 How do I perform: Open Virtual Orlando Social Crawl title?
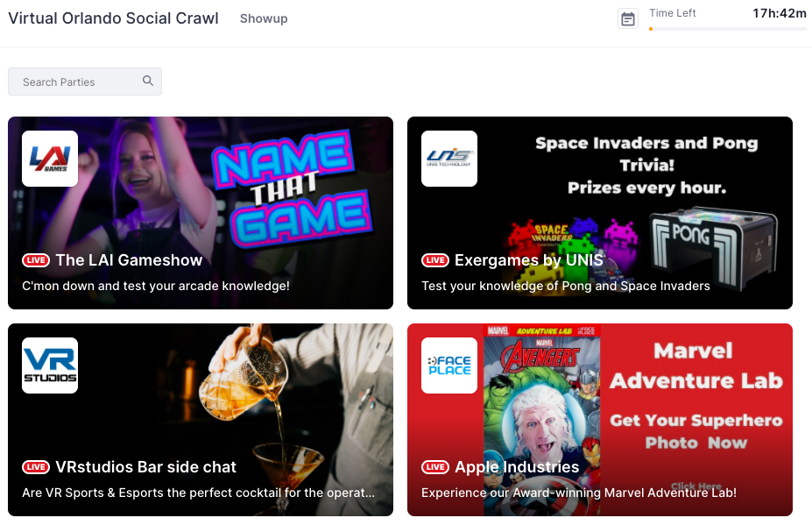point(113,18)
